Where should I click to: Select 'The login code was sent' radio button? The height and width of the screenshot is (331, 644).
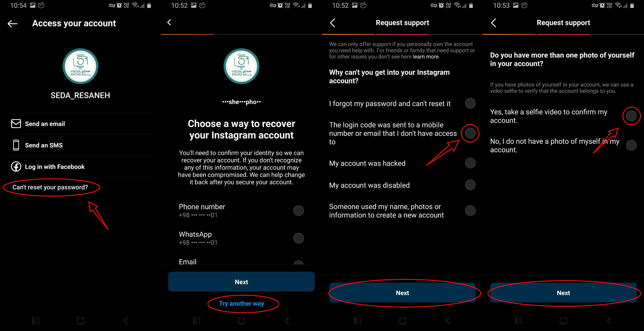point(469,133)
